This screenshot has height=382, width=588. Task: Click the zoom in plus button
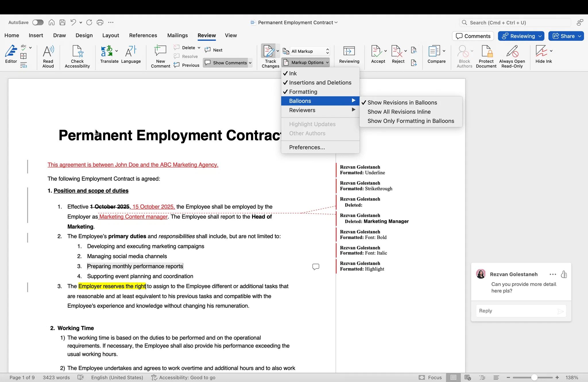[x=557, y=377]
